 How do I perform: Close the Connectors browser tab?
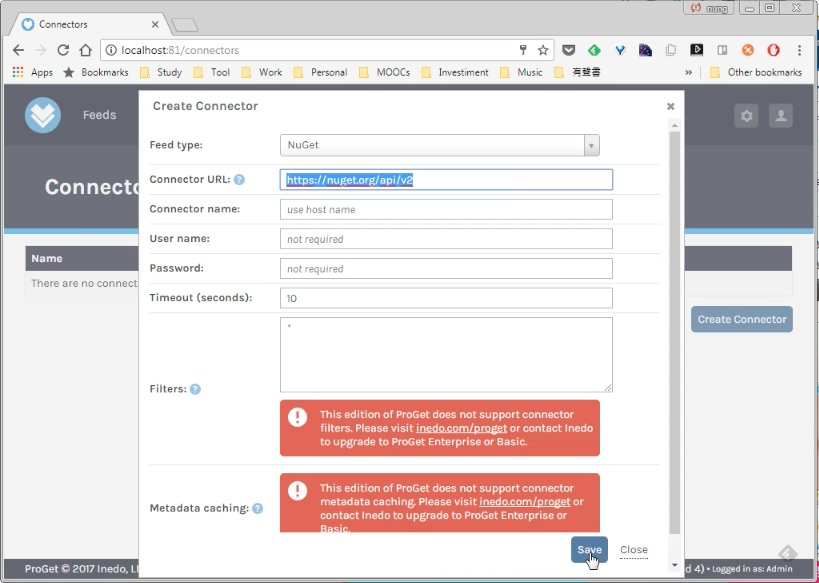click(155, 25)
